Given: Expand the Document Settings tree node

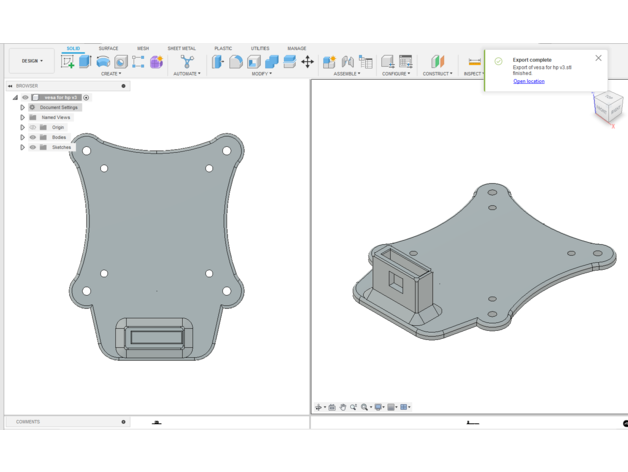Looking at the screenshot, I should 23,107.
